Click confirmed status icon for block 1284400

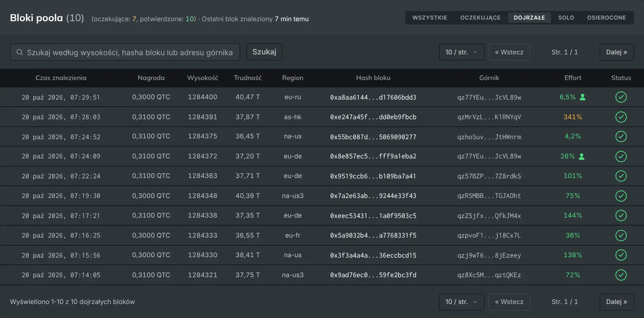[x=621, y=97]
